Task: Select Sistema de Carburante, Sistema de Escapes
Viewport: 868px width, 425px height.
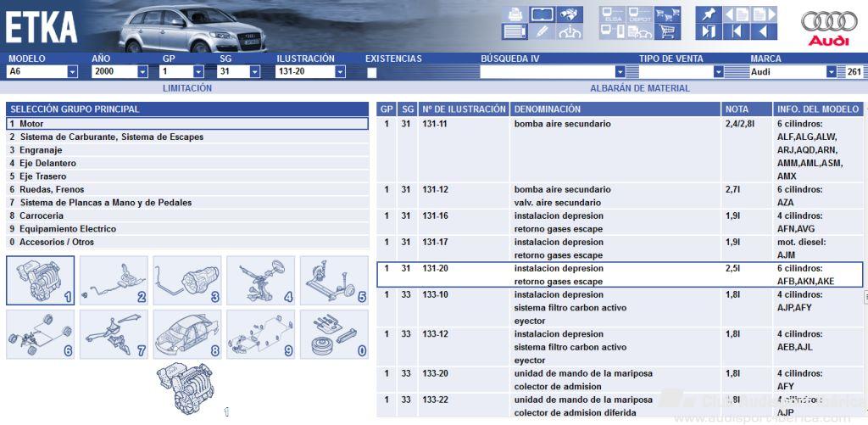Action: click(187, 137)
